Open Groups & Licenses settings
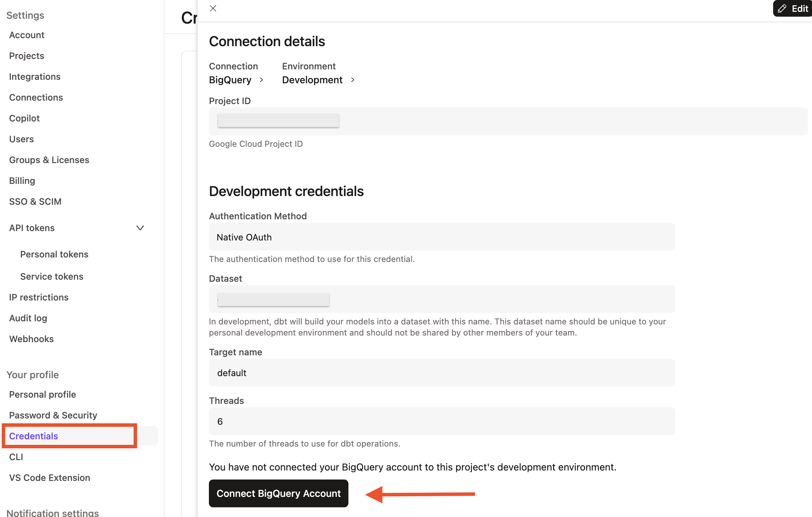 [49, 160]
